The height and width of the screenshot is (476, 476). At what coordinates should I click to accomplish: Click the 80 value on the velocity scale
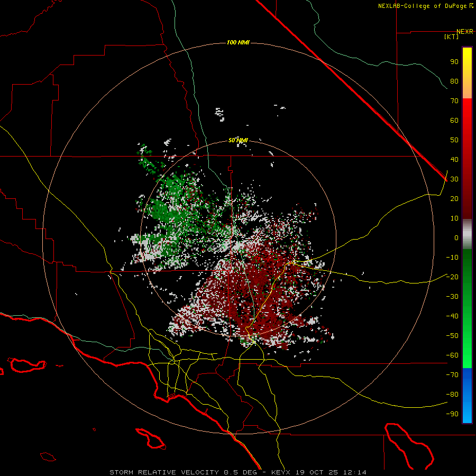click(454, 81)
